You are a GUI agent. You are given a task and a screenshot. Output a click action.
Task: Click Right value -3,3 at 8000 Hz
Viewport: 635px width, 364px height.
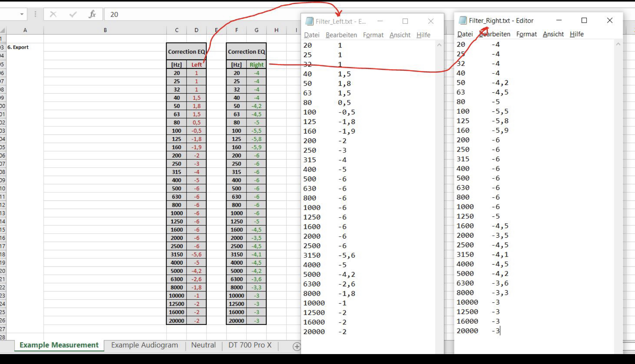click(x=256, y=287)
